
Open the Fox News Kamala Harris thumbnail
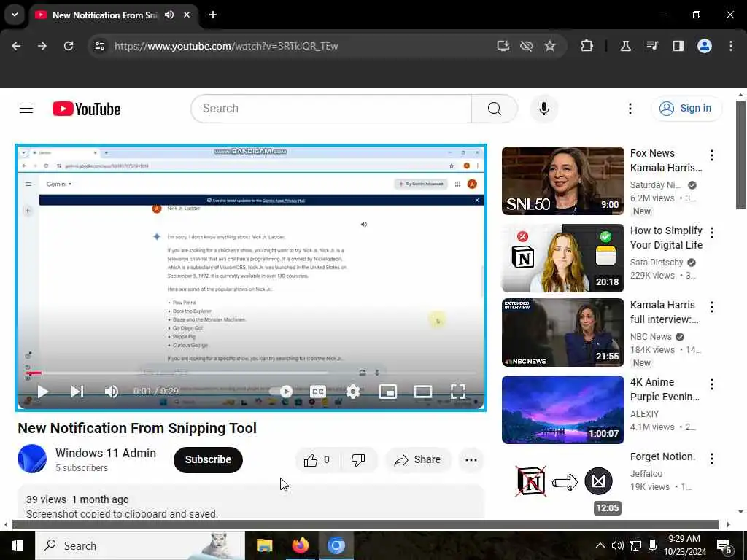(562, 181)
